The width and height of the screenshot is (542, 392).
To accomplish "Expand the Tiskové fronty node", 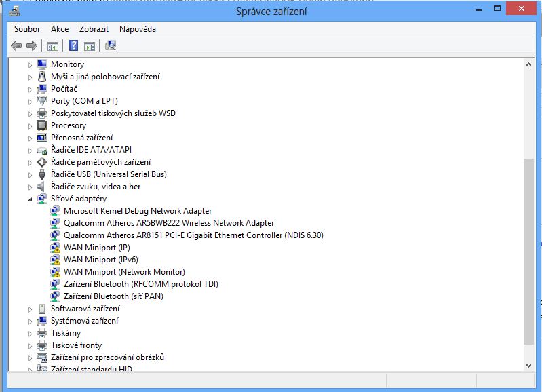I will click(x=30, y=346).
